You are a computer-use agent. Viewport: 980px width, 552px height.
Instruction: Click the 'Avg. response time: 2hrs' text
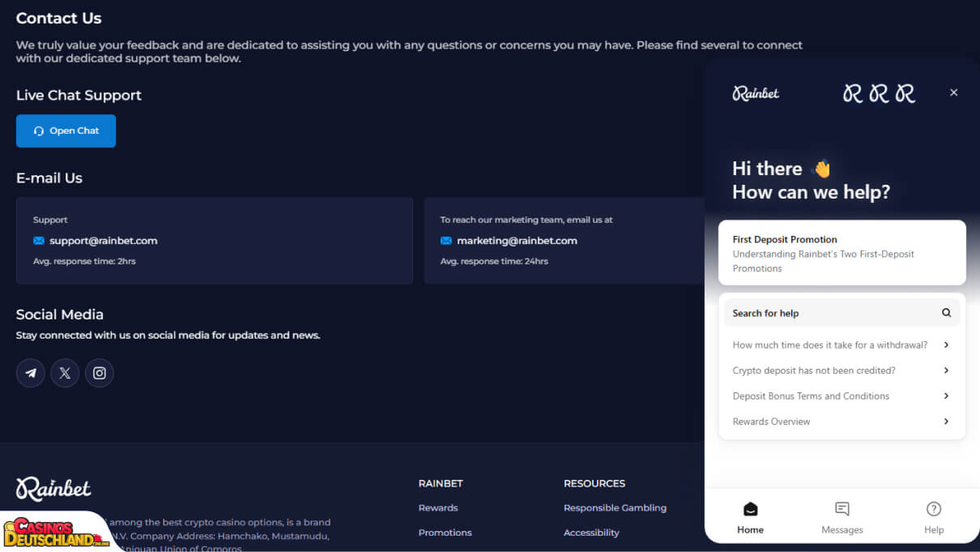[x=84, y=262]
